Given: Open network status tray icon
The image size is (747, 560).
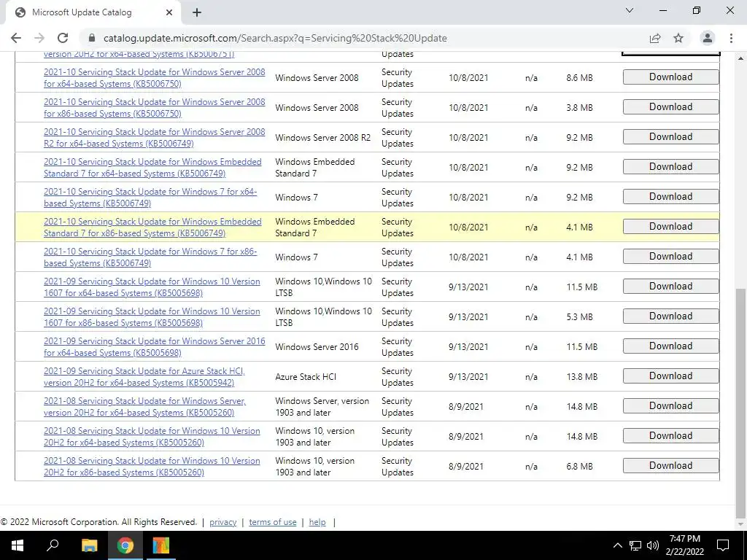Looking at the screenshot, I should [635, 545].
